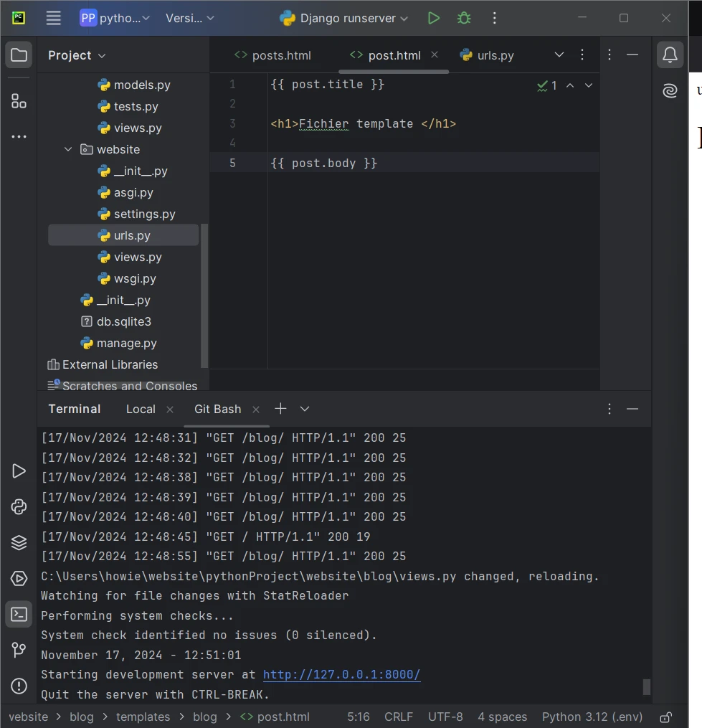Viewport: 702px width, 728px height.
Task: Toggle the Project folder tool window
Action: tap(19, 55)
